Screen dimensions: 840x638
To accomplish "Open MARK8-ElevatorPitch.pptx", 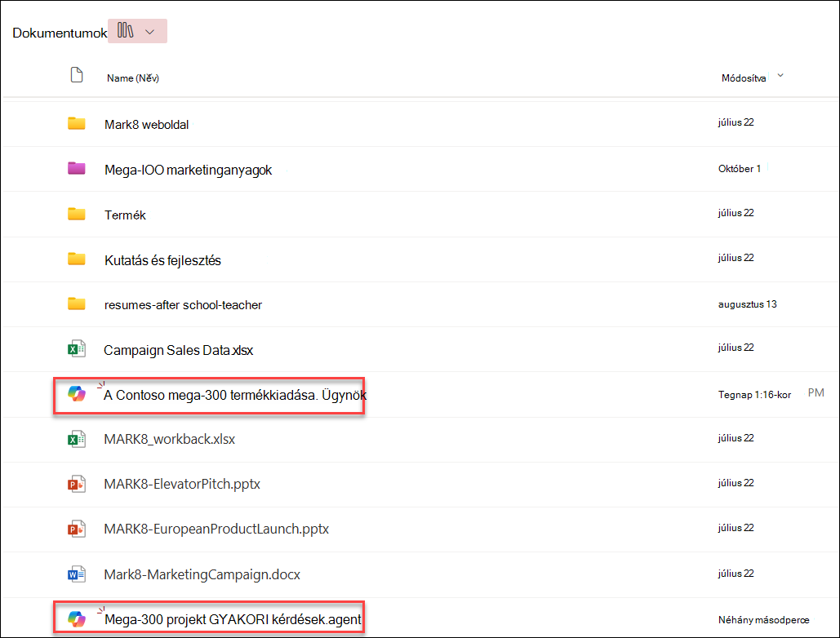I will click(x=182, y=485).
